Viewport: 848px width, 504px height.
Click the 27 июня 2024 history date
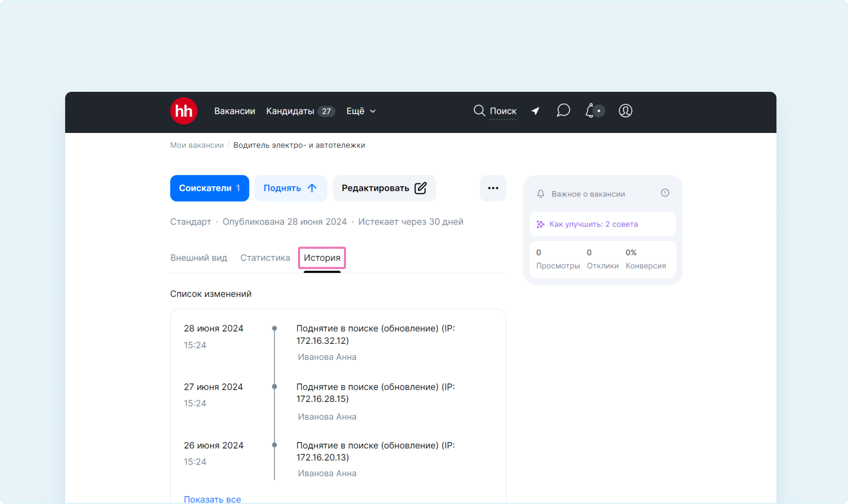(x=214, y=387)
